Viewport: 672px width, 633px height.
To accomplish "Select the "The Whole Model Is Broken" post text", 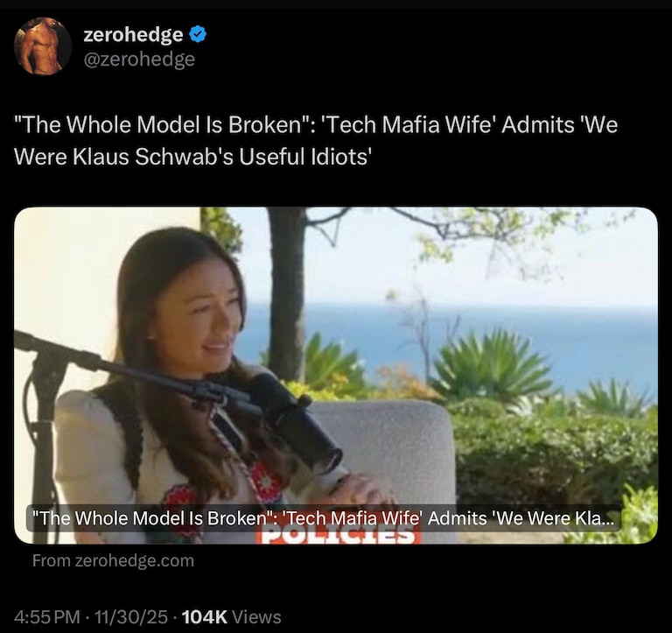I will (x=316, y=140).
